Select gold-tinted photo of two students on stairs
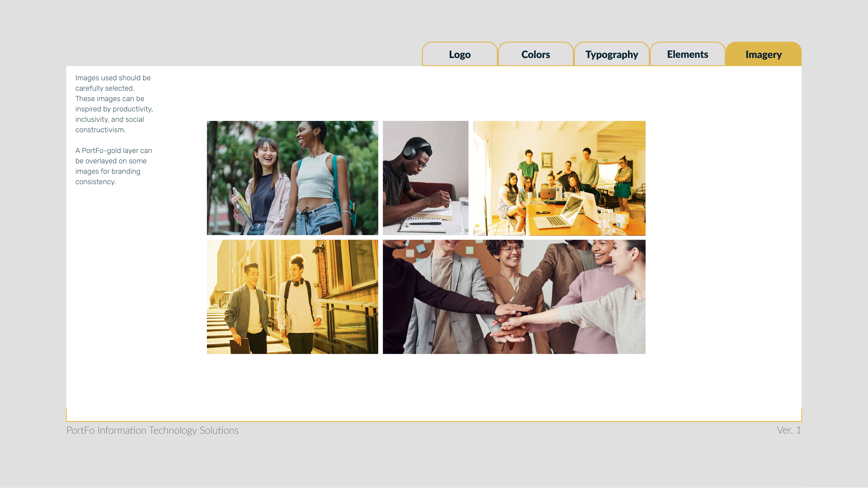Screen dimensions: 868x488 point(293,297)
